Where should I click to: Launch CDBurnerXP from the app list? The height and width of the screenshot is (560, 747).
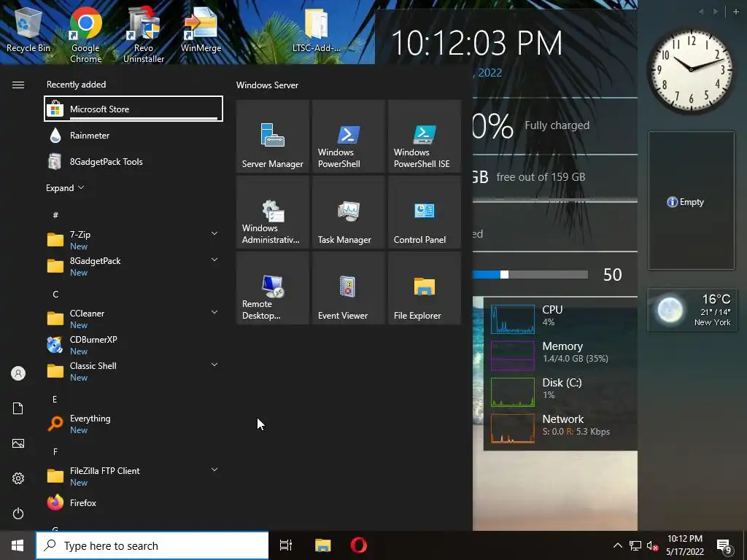133,345
